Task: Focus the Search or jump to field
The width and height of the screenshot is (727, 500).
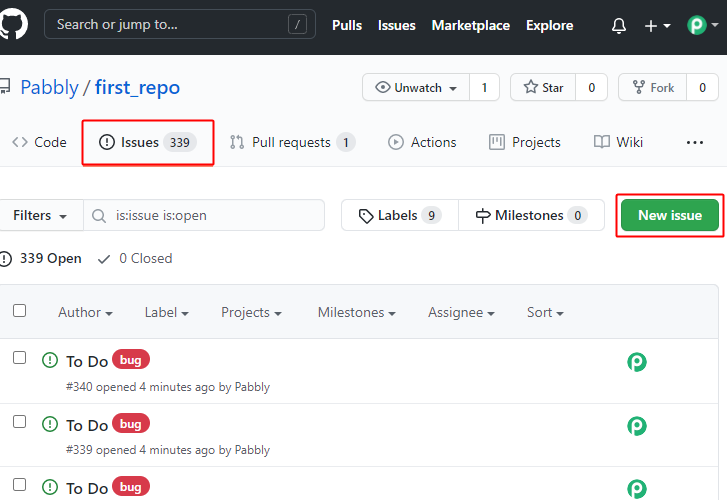Action: pyautogui.click(x=180, y=24)
